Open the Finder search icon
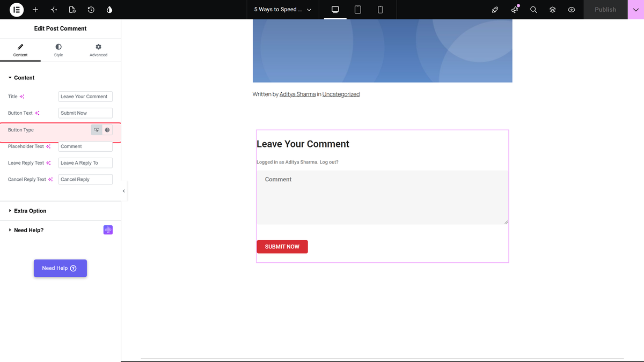 coord(533,10)
